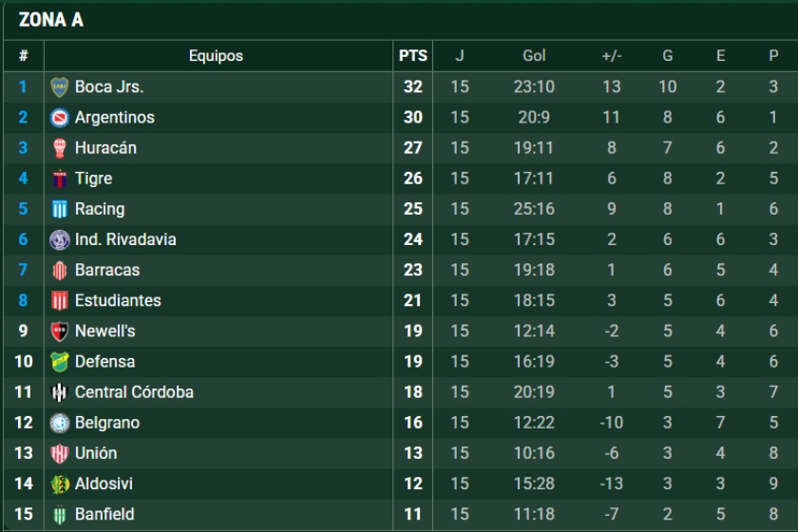798x532 pixels.
Task: Click the Gol column header
Action: click(534, 55)
